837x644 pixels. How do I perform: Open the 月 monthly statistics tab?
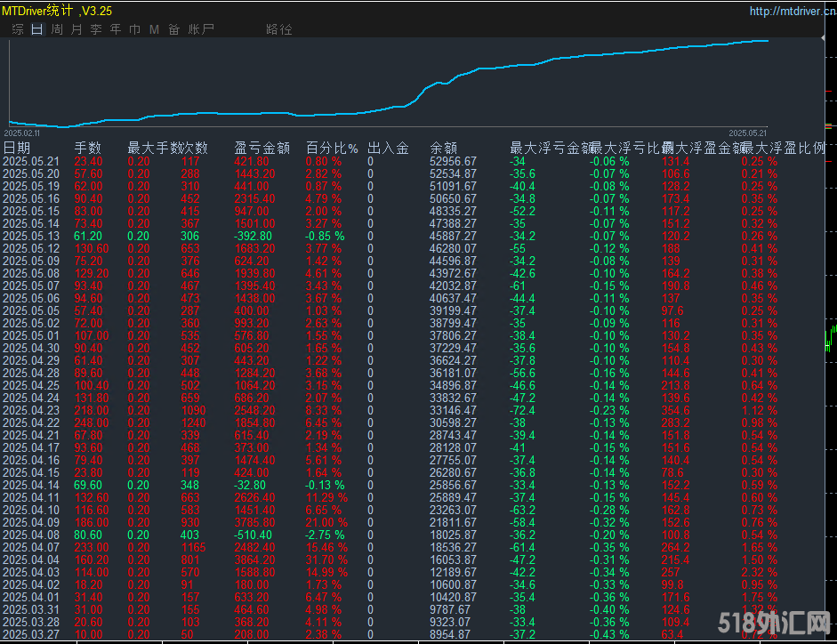click(76, 29)
